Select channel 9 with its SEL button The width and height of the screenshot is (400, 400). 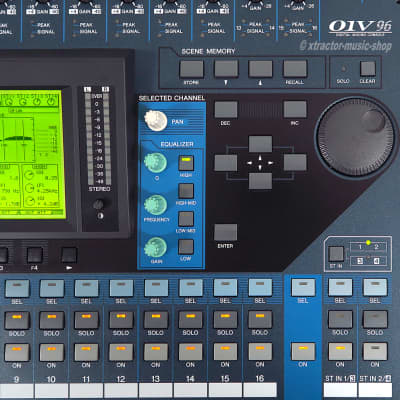click(17, 288)
